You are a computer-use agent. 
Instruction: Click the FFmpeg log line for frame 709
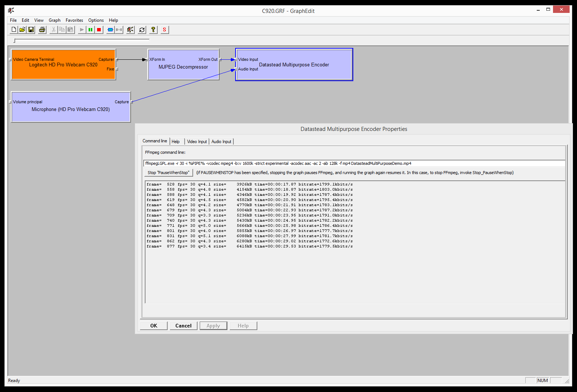tap(250, 215)
